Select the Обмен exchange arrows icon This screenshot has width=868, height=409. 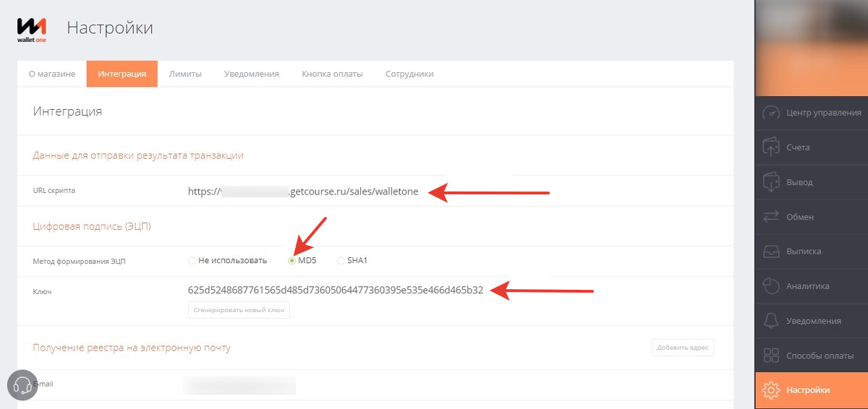[x=771, y=217]
